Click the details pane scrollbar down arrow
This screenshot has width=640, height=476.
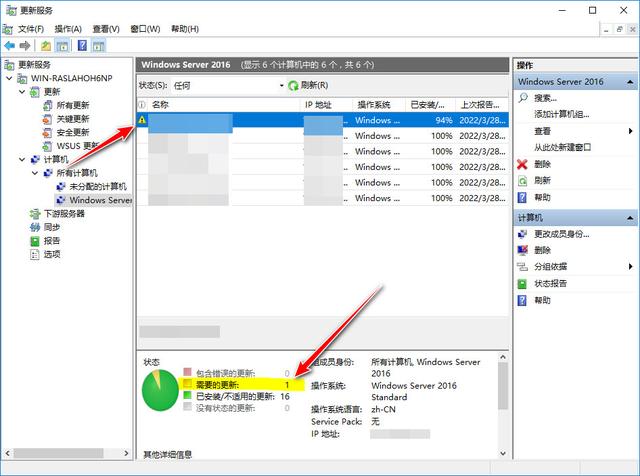503,453
